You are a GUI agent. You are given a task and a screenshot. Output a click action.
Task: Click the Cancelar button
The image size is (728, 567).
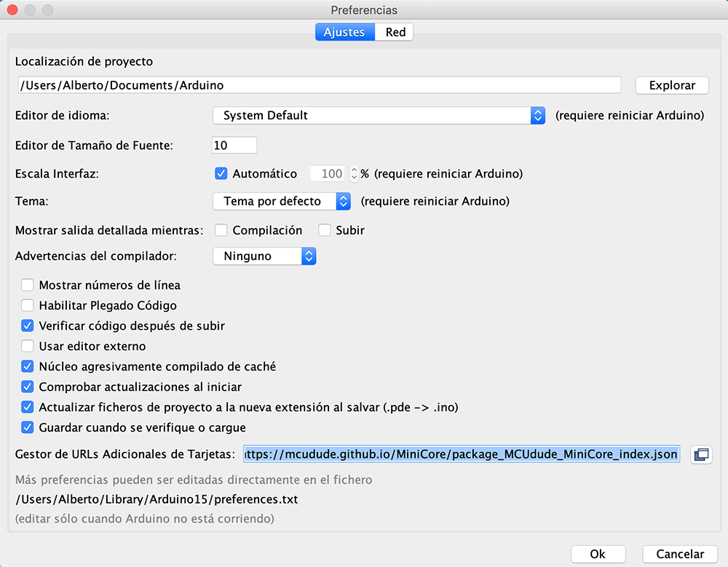click(x=680, y=554)
